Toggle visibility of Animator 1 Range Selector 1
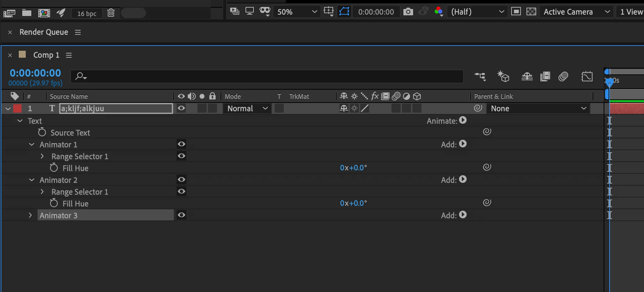This screenshot has height=292, width=644. click(x=182, y=156)
